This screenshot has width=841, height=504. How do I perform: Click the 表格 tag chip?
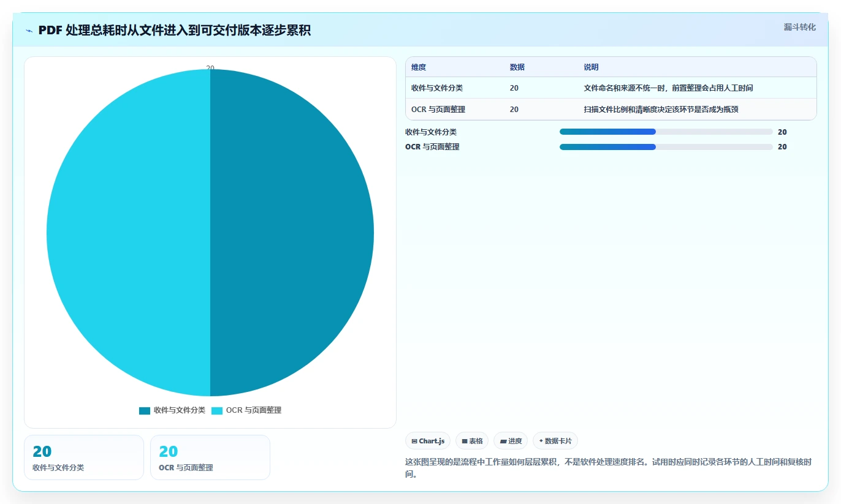click(472, 441)
